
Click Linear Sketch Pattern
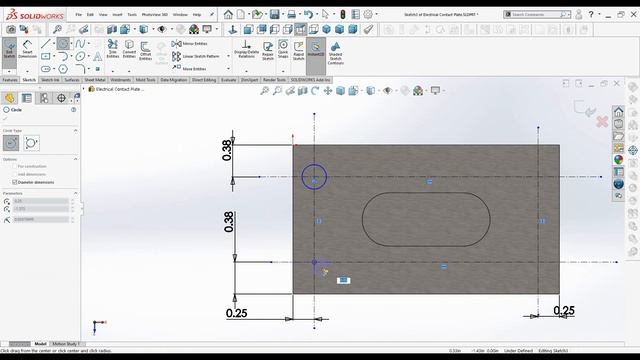[x=195, y=56]
